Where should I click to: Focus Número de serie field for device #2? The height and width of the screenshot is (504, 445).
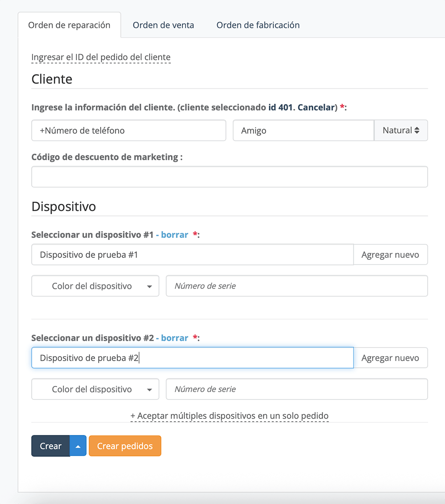(x=296, y=389)
